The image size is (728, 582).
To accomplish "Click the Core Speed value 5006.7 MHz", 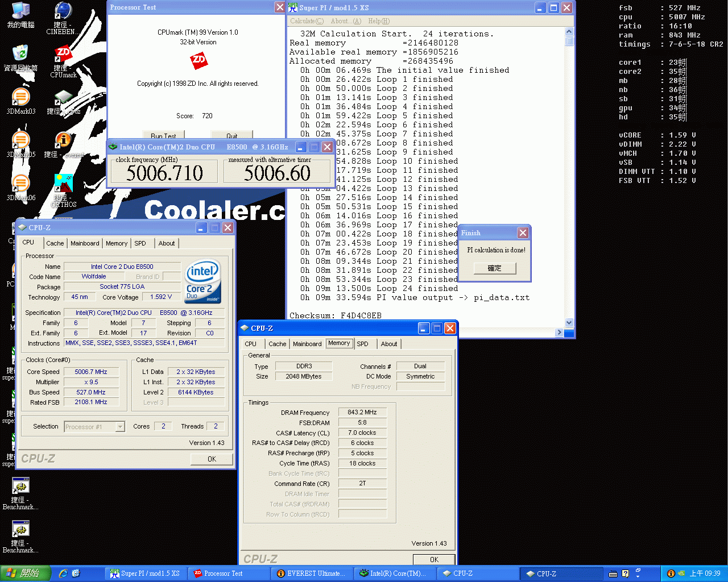I will 91,372.
